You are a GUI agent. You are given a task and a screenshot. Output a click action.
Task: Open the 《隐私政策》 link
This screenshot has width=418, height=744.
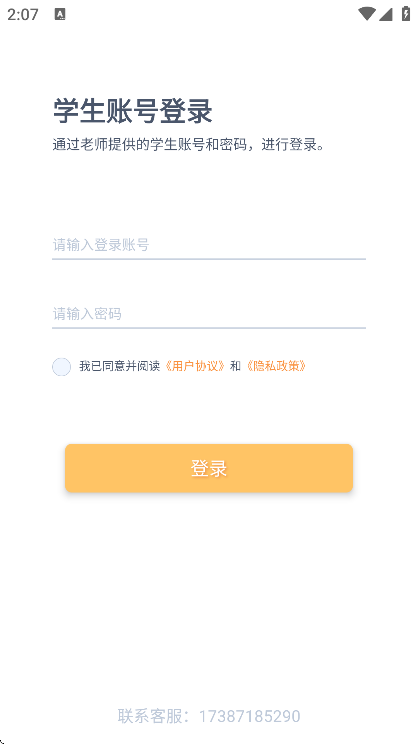click(276, 366)
